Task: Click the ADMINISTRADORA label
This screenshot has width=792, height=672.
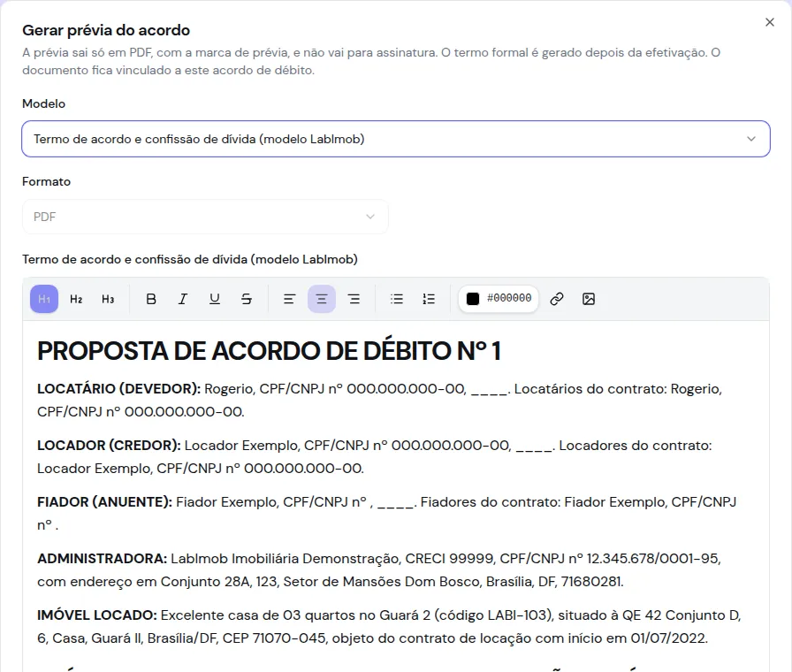Action: coord(102,558)
